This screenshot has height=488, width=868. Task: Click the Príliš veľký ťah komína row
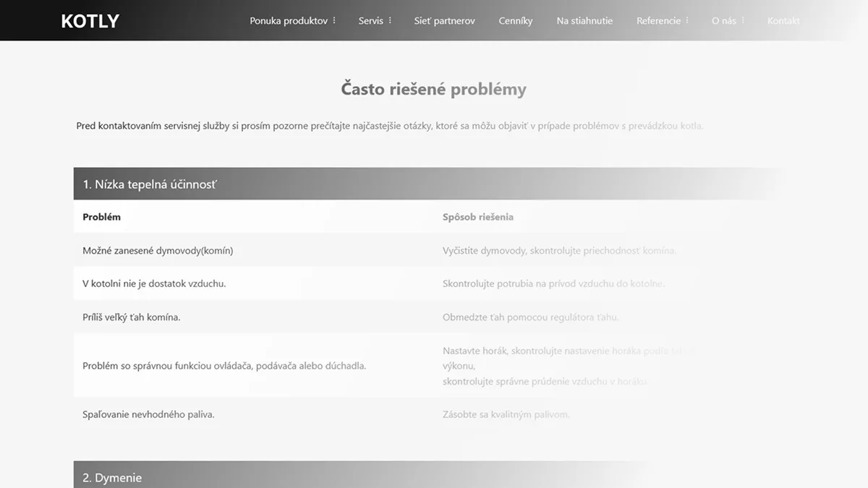131,317
